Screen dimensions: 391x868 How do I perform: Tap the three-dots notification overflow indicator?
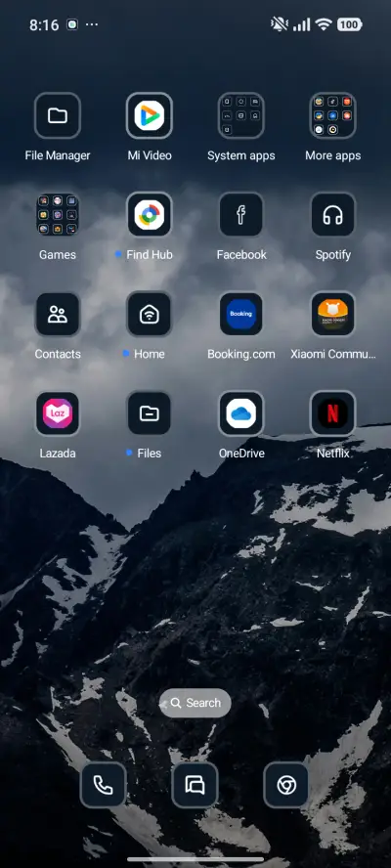click(92, 24)
